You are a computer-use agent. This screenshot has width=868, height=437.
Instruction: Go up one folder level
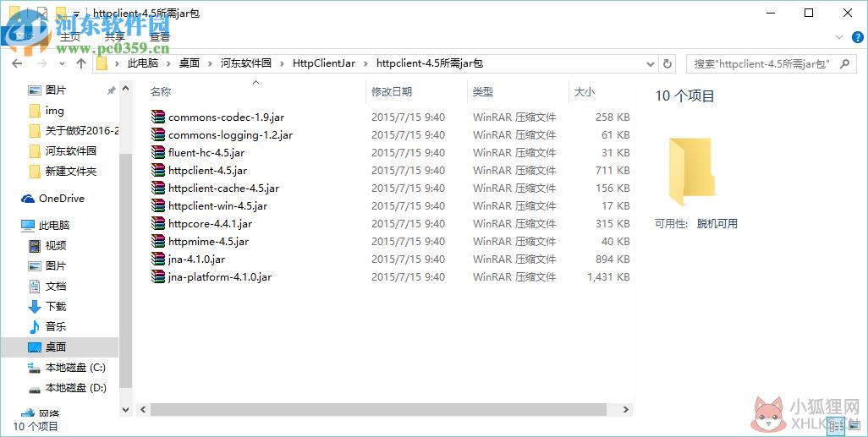point(81,63)
